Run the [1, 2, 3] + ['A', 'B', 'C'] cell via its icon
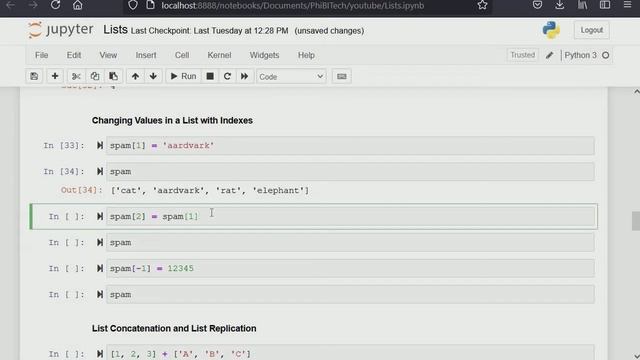 tap(100, 354)
